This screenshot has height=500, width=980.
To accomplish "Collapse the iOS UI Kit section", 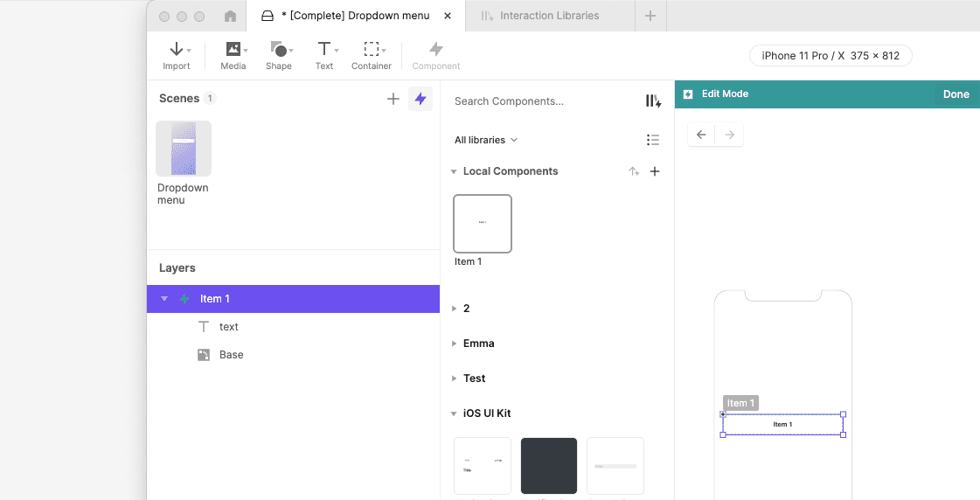I will (x=454, y=413).
